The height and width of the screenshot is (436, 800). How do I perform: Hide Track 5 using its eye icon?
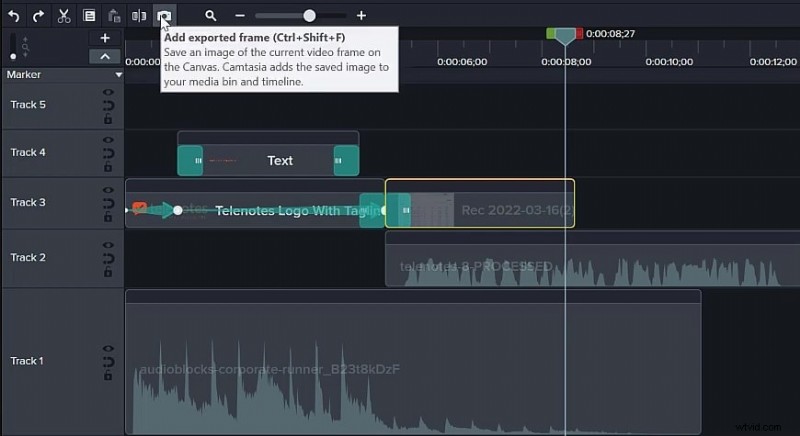coord(108,92)
